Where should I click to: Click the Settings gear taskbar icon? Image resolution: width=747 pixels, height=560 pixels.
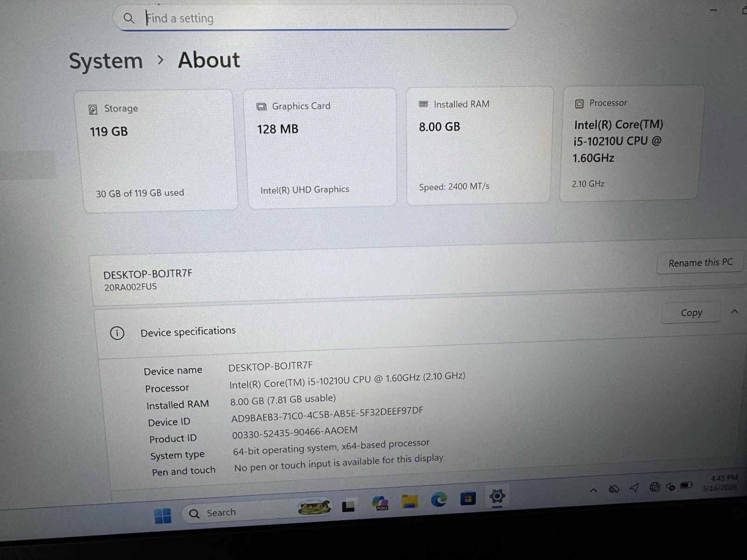pyautogui.click(x=497, y=496)
